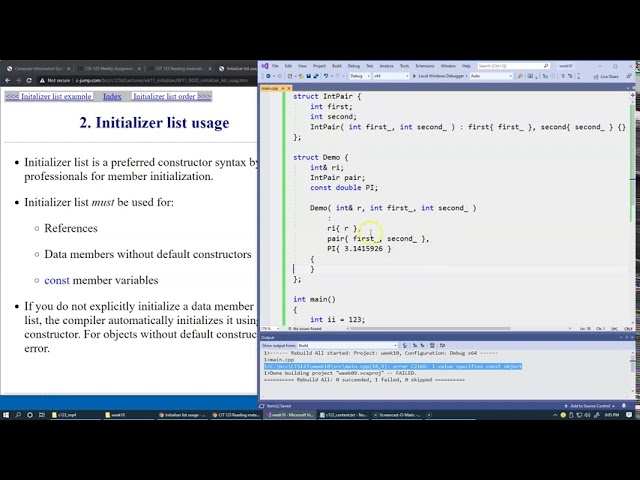Viewport: 640px width, 480px height.
Task: Toggle Word Wrap in the Output panel
Action: tap(442, 345)
